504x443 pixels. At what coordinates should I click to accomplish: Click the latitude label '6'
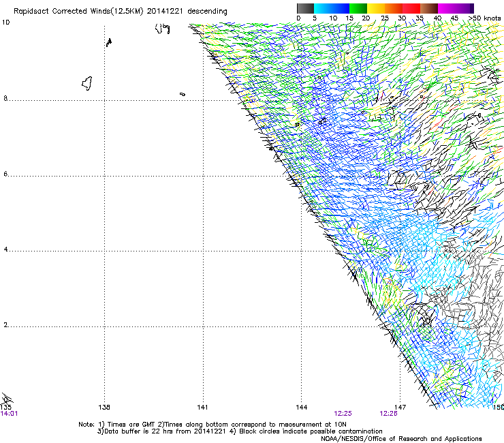pyautogui.click(x=5, y=174)
